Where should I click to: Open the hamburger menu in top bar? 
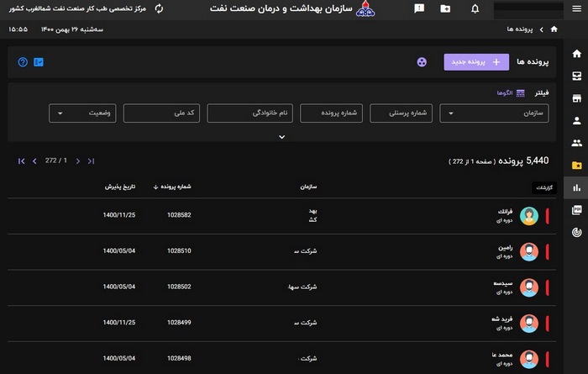coord(577,8)
